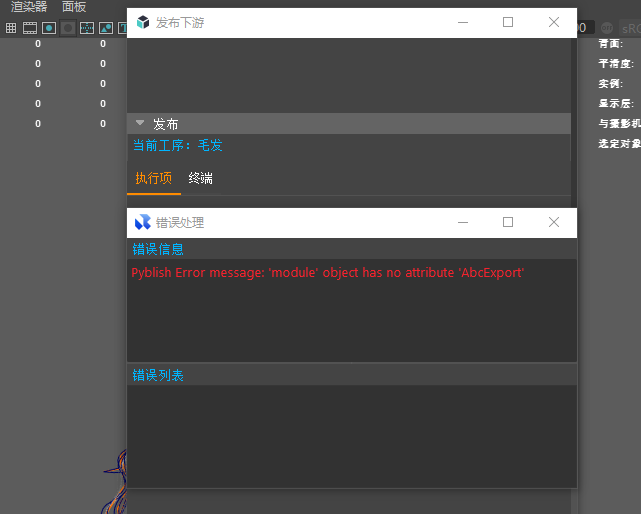The image size is (641, 514).
Task: Toggle the color management off icon
Action: tap(607, 28)
